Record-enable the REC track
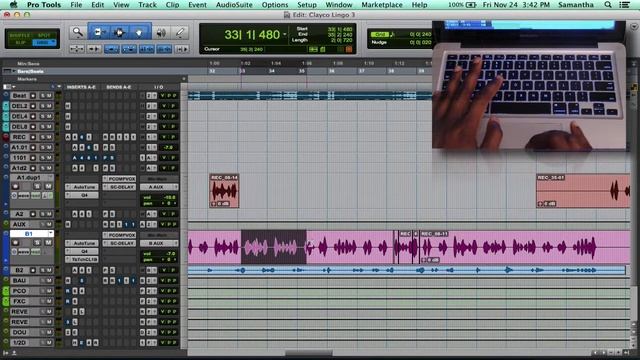This screenshot has height=360, width=640. tap(33, 137)
